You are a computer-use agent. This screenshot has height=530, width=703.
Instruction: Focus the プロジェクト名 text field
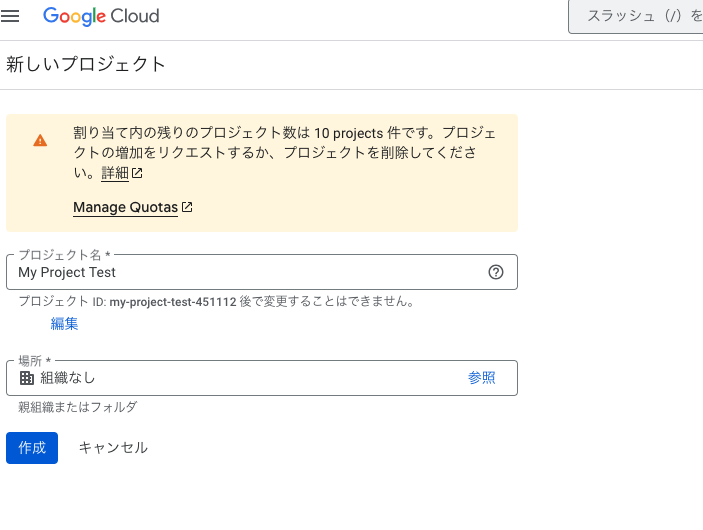click(250, 272)
